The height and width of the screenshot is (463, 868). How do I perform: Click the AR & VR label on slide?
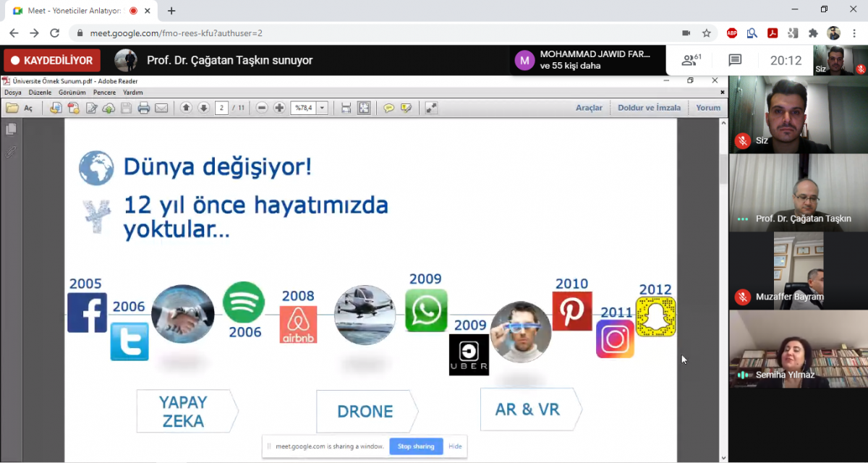pyautogui.click(x=527, y=409)
